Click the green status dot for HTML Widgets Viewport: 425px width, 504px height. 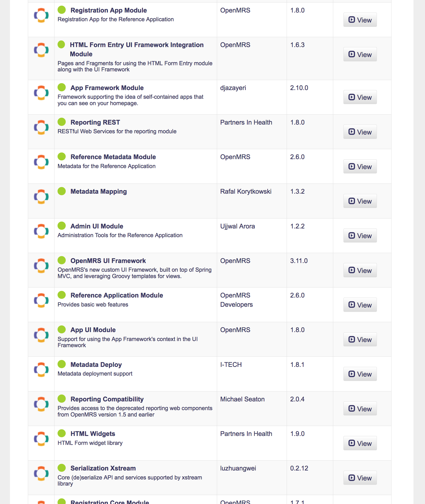click(62, 433)
